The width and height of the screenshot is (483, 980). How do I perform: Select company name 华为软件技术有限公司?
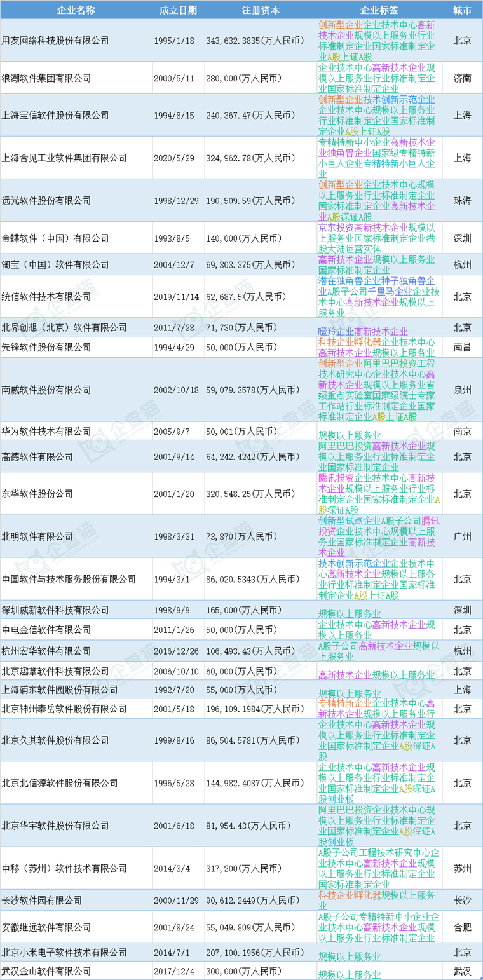pyautogui.click(x=46, y=431)
